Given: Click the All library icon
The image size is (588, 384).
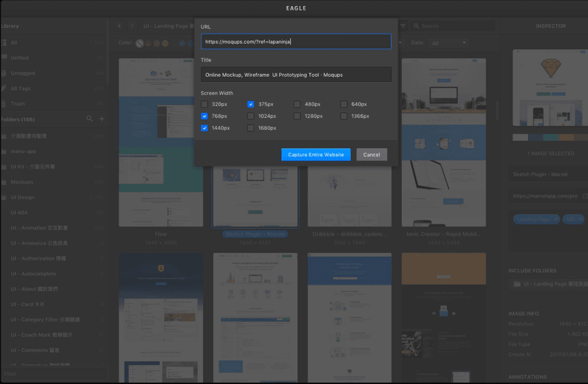Looking at the screenshot, I should point(4,42).
